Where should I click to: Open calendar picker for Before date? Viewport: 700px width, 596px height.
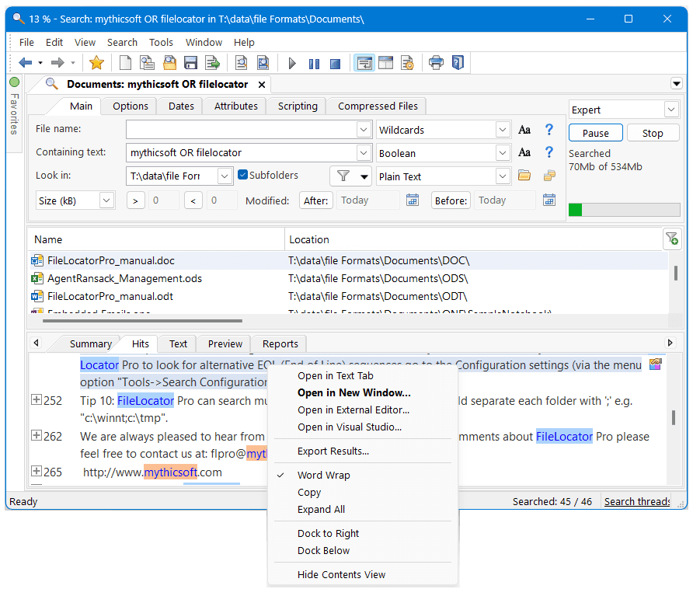click(549, 200)
